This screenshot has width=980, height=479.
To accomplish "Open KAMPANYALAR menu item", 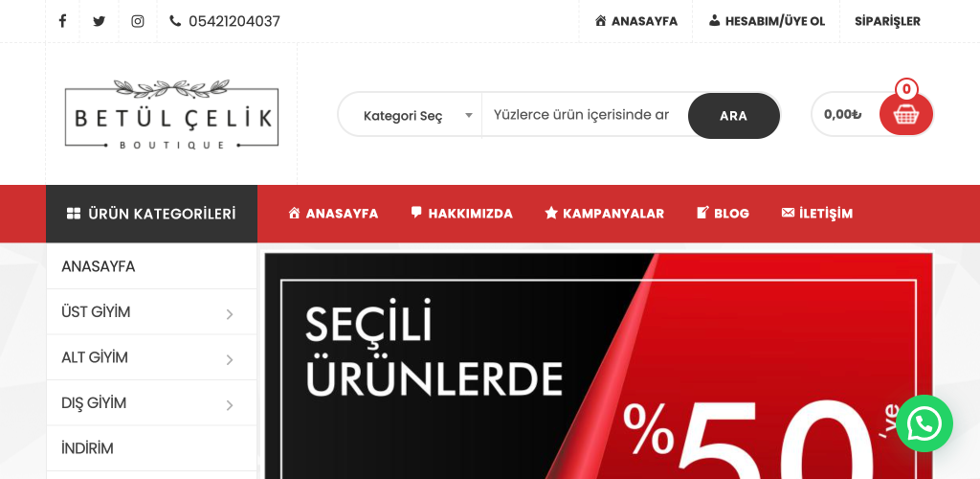I will click(605, 214).
